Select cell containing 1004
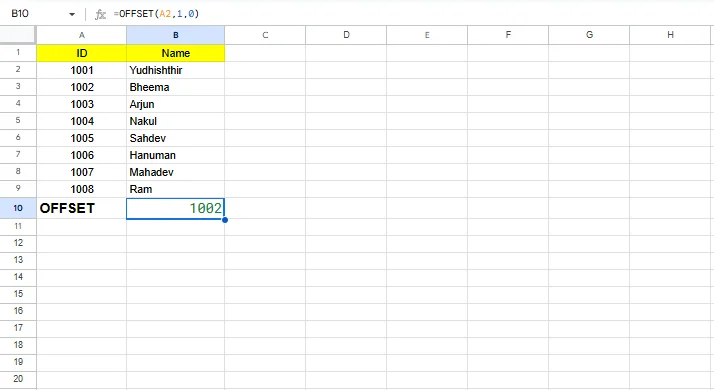 click(x=82, y=121)
